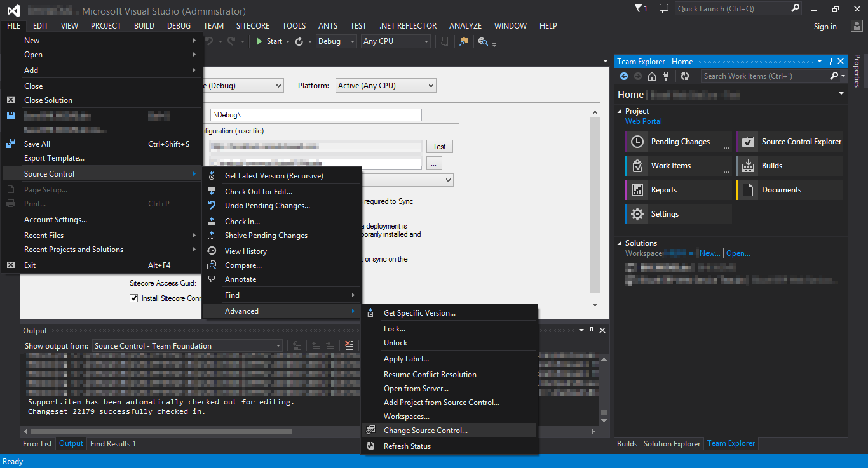Click the Settings gear icon in Team Explorer

tap(637, 214)
